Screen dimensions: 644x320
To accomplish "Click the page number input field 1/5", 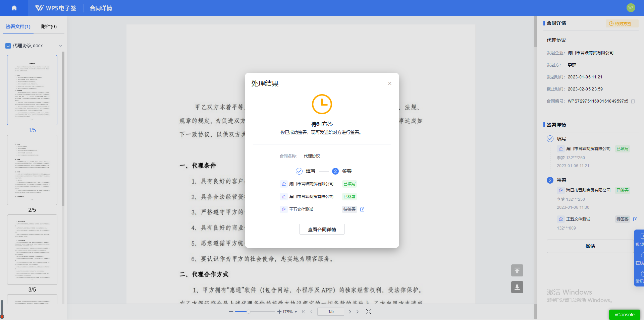I will [331, 312].
